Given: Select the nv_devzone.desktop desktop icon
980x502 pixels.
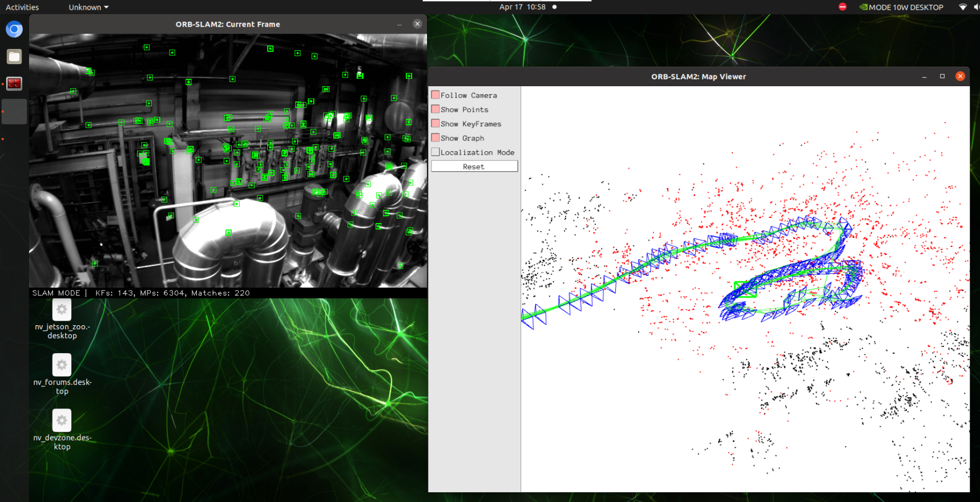Looking at the screenshot, I should [x=62, y=430].
